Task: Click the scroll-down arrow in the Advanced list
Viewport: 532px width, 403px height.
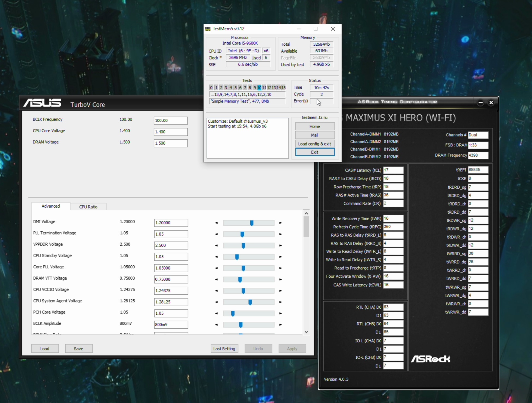Action: click(x=306, y=332)
